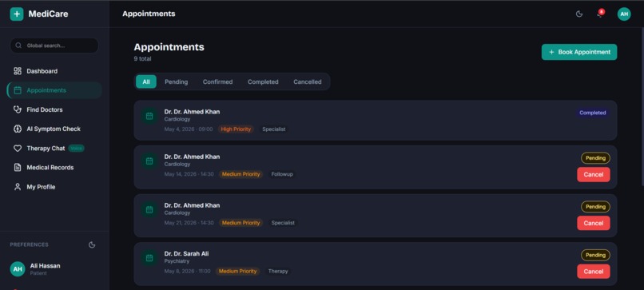The width and height of the screenshot is (644, 290).
Task: Click Pending badge on Dr. Sarah Ali appointment
Action: tap(595, 255)
